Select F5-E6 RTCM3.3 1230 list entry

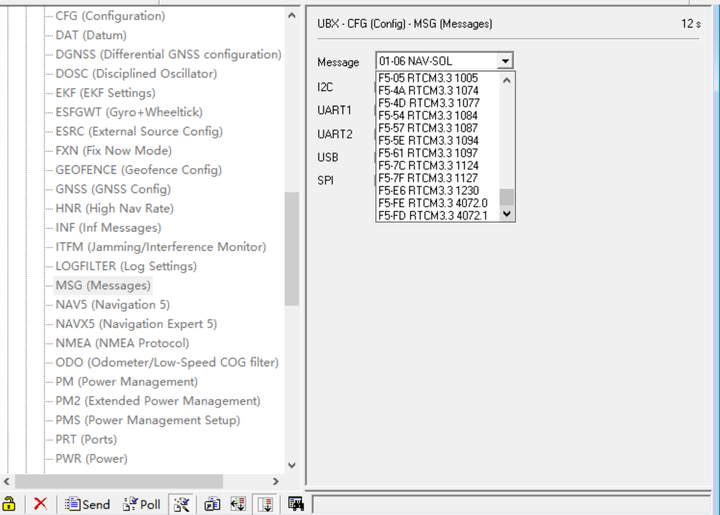(428, 190)
